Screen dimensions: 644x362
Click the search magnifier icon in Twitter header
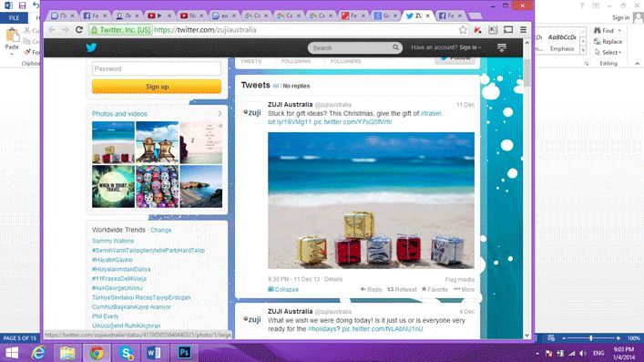[x=395, y=47]
